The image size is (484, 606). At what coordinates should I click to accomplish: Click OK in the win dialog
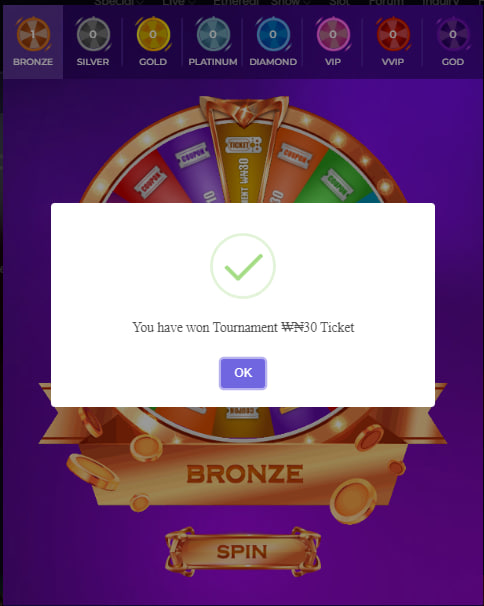(243, 373)
